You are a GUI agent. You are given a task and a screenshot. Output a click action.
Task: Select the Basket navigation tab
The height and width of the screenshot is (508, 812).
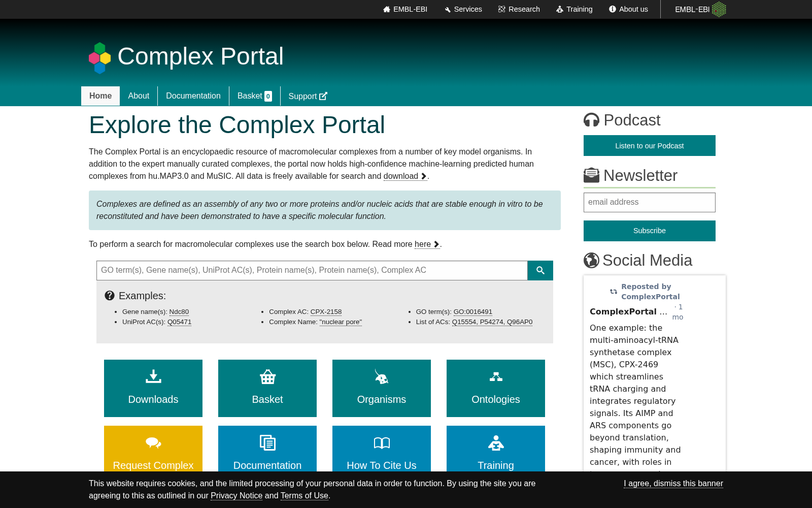tap(255, 96)
